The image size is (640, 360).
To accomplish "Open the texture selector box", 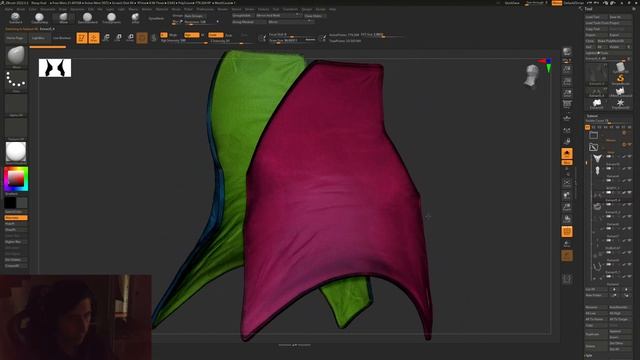I will point(16,129).
